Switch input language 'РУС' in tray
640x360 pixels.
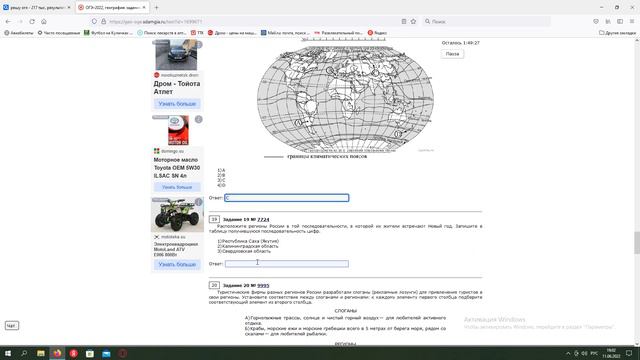[594, 353]
